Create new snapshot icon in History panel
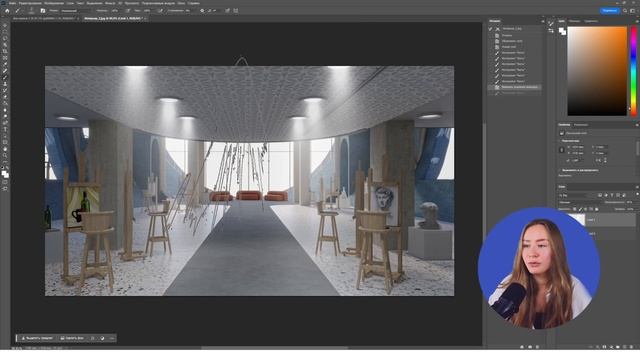Image resolution: width=640 pixels, height=360 pixels. point(530,347)
